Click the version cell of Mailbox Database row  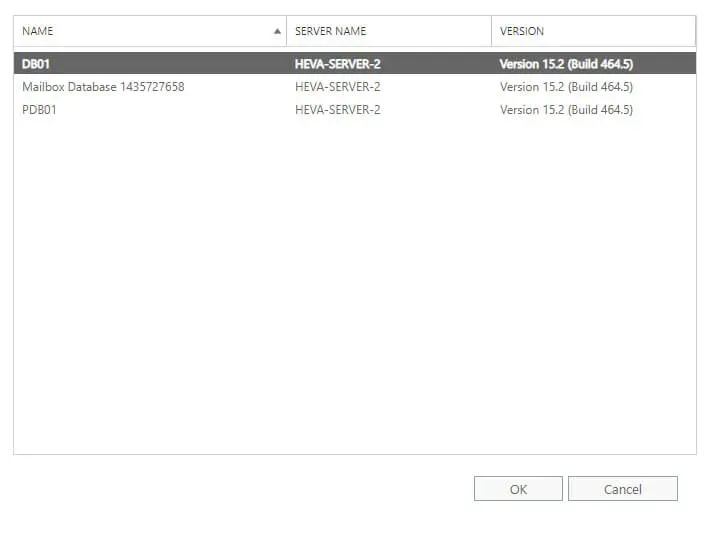566,87
